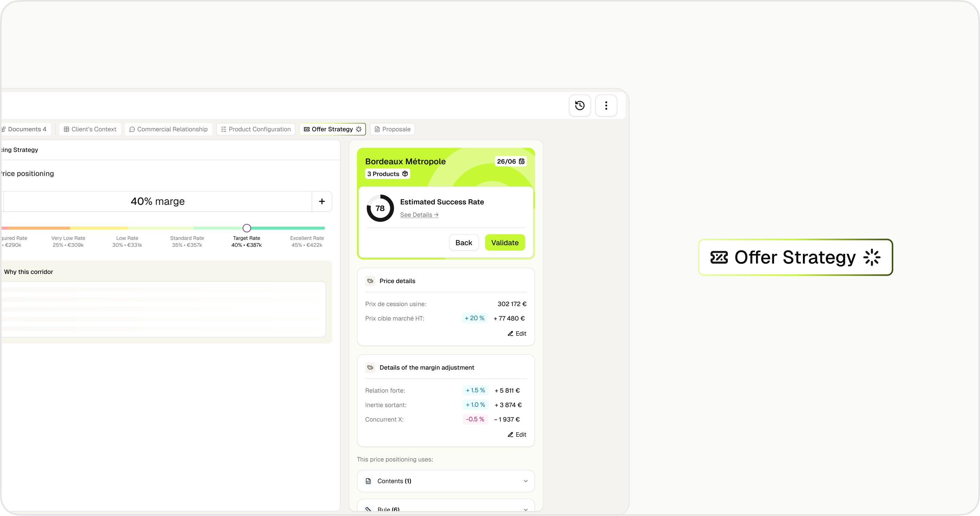Click the ticket icon in Offer Strategy tab
Image resolution: width=980 pixels, height=516 pixels.
pyautogui.click(x=307, y=130)
